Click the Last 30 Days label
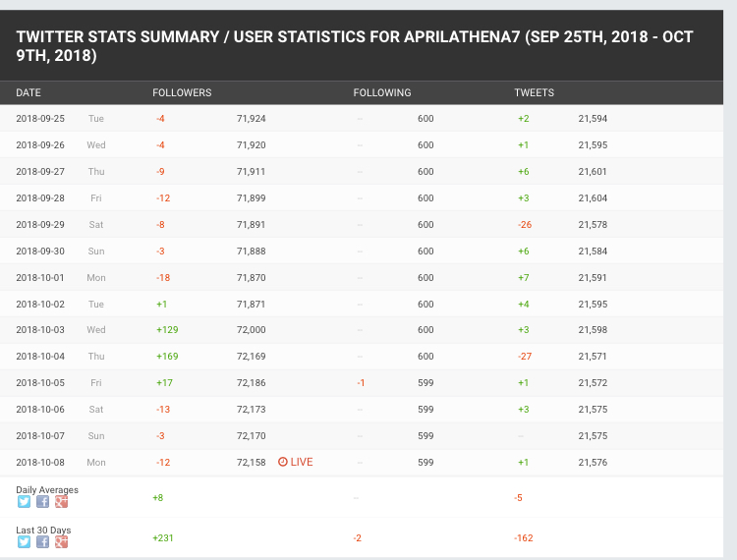The height and width of the screenshot is (560, 737). [x=43, y=530]
